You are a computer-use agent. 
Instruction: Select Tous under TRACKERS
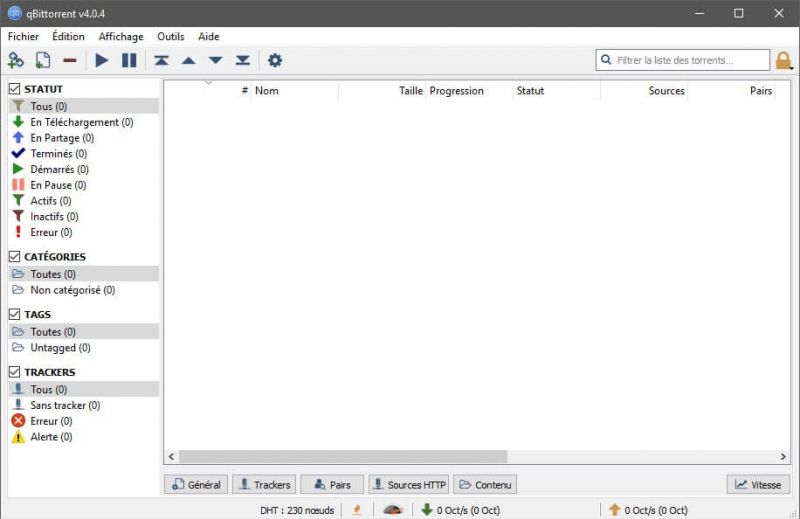coord(83,389)
